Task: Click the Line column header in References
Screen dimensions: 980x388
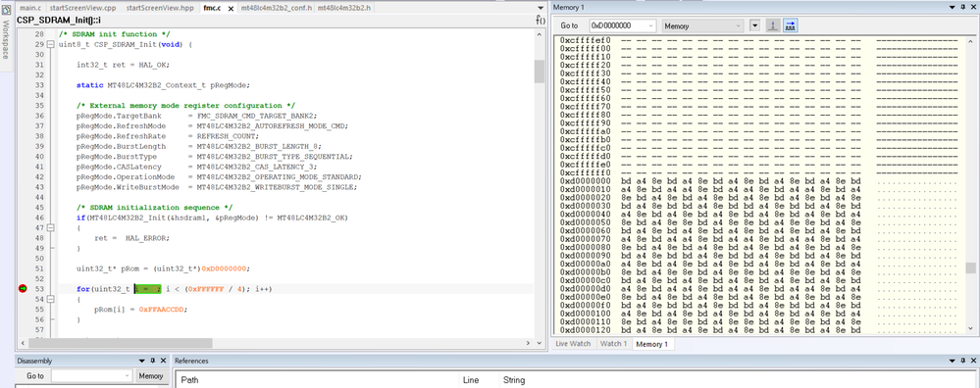Action: tap(471, 380)
